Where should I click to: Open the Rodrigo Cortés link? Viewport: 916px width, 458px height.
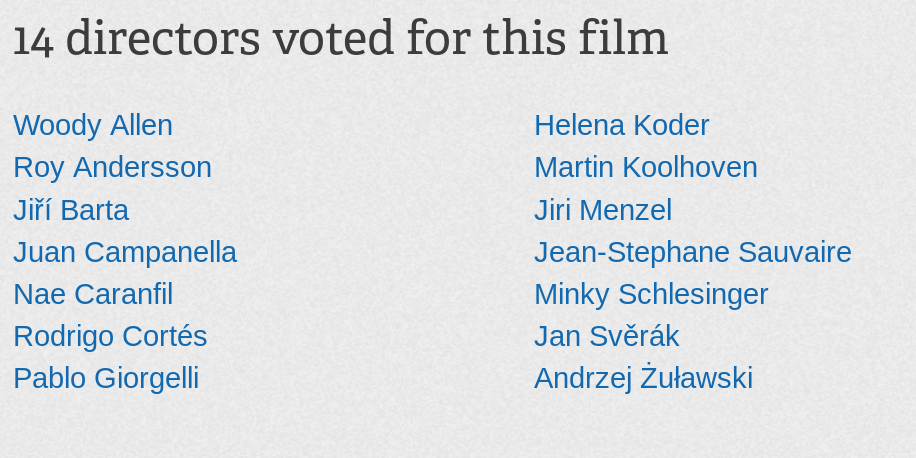110,336
